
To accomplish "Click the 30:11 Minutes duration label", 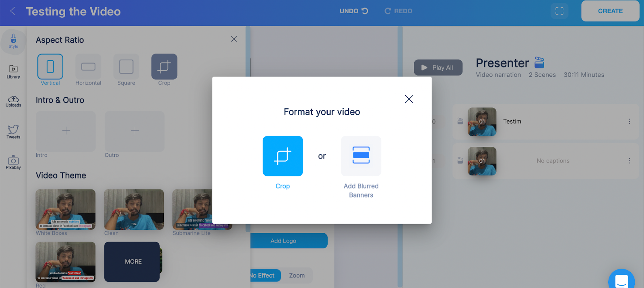I will (x=584, y=75).
